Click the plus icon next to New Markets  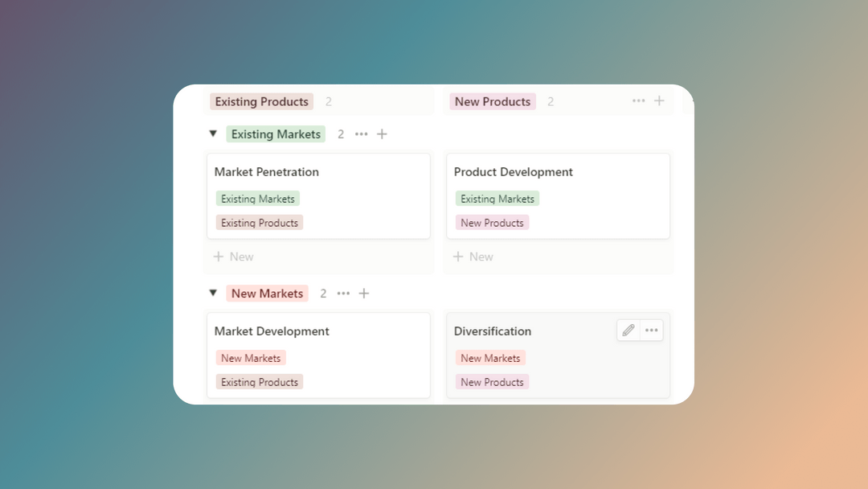[x=364, y=293]
